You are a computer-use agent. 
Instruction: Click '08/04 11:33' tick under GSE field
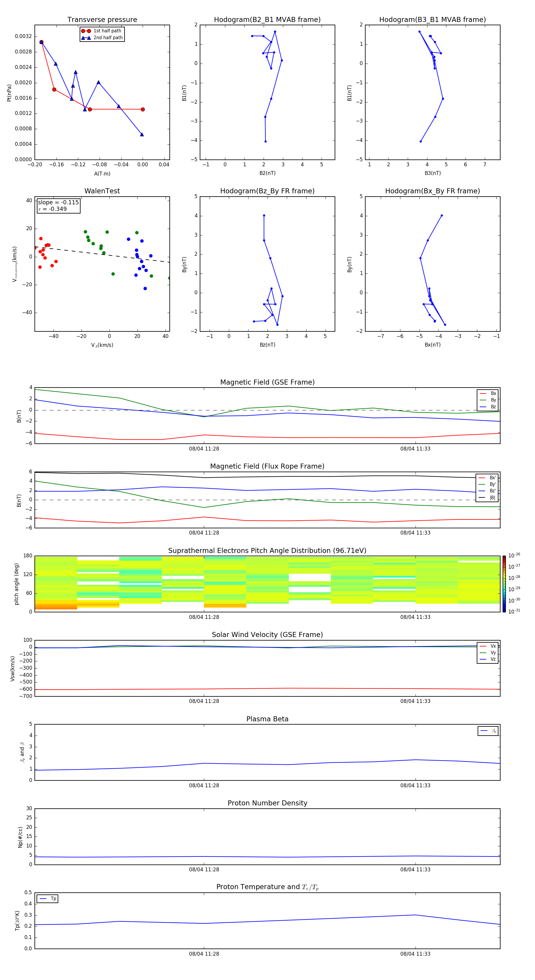point(416,449)
